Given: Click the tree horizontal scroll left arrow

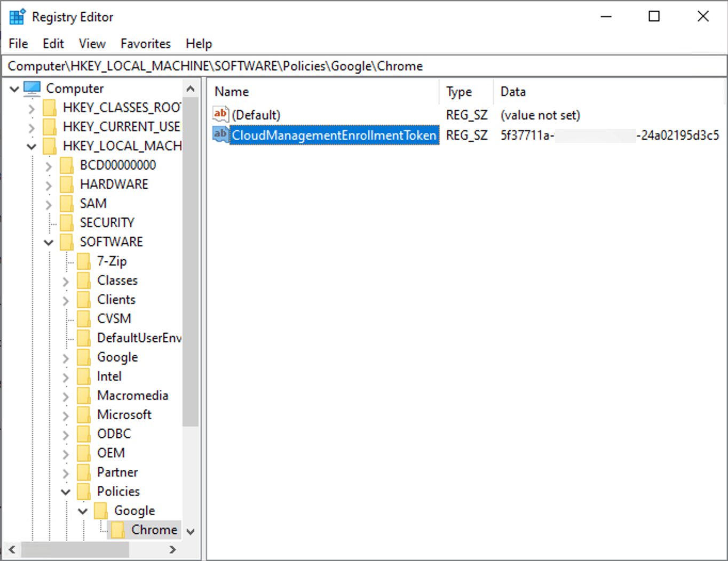Looking at the screenshot, I should (x=12, y=549).
